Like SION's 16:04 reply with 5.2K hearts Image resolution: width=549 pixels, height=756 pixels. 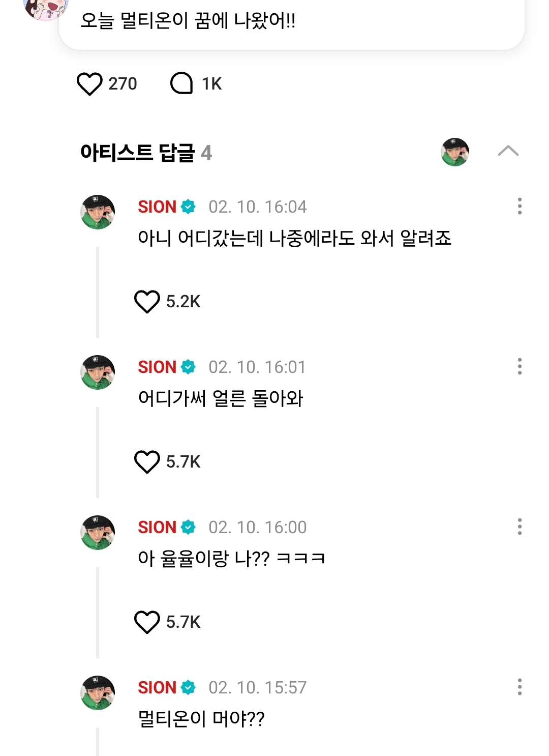147,302
